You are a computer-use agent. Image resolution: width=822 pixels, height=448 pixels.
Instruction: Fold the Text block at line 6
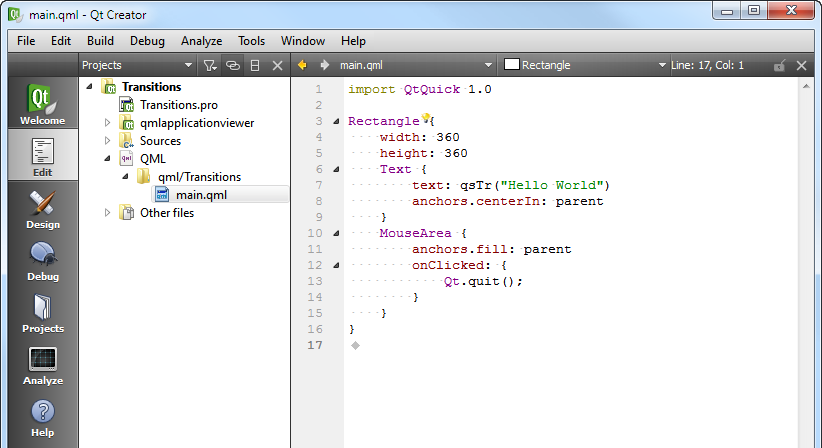(x=336, y=169)
